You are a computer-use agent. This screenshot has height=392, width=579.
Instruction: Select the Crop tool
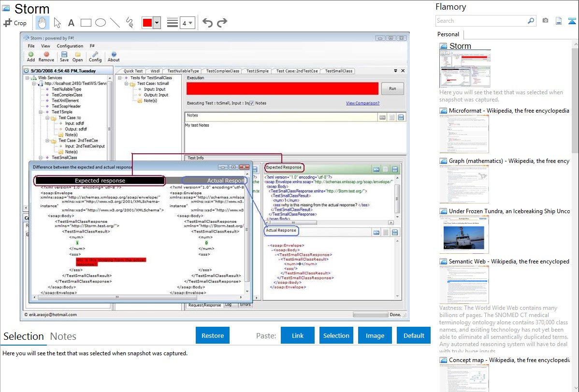(15, 23)
